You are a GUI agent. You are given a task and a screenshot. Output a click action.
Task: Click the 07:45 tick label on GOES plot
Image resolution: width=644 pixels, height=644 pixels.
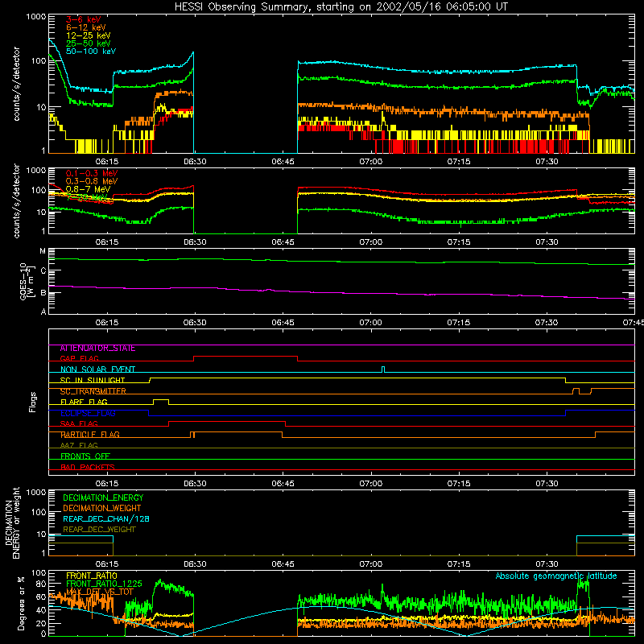pyautogui.click(x=634, y=323)
